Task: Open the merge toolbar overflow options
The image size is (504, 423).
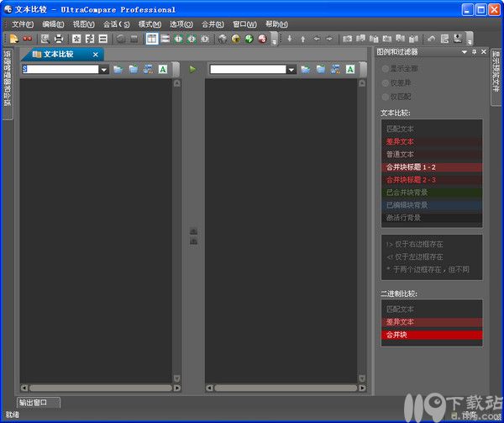Action: tap(470, 39)
